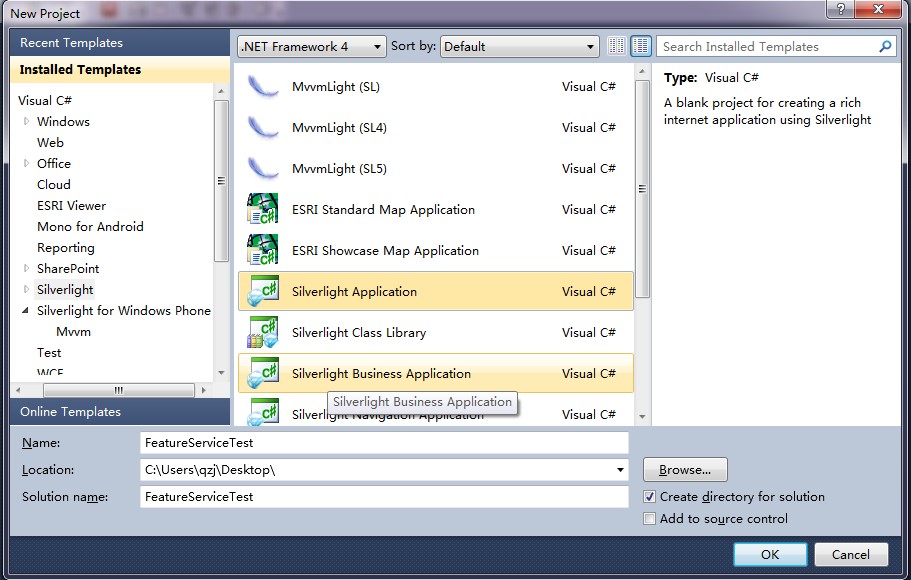
Task: Click the ESRI Standard Map Application icon
Action: (263, 209)
